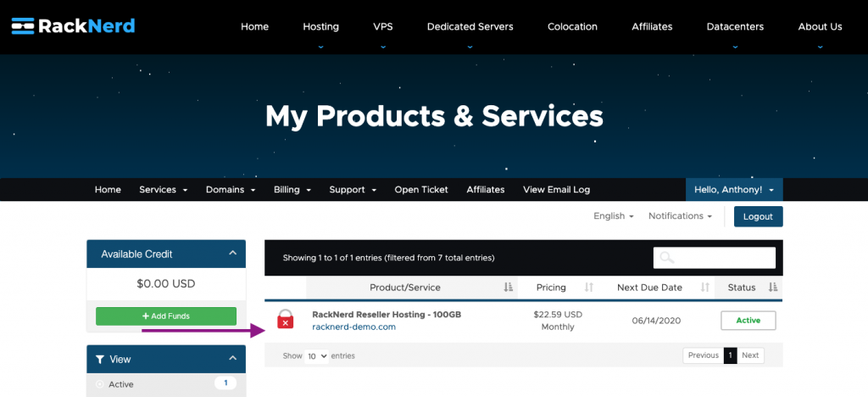868x397 pixels.
Task: Click the Add Funds button
Action: coord(166,316)
